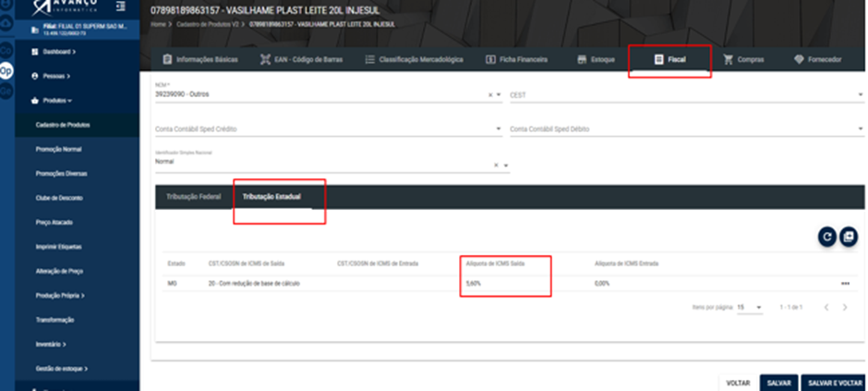Open the CEST dropdown field

tap(686, 95)
